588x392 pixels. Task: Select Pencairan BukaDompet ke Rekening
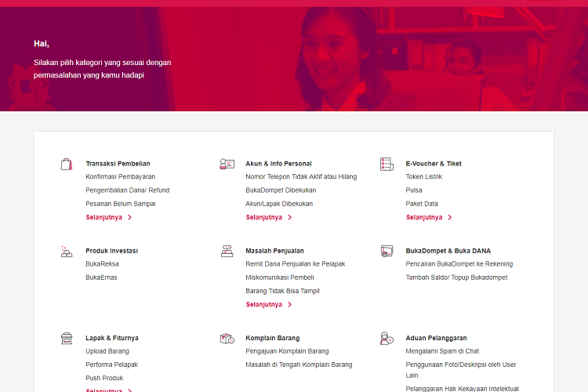tap(459, 263)
